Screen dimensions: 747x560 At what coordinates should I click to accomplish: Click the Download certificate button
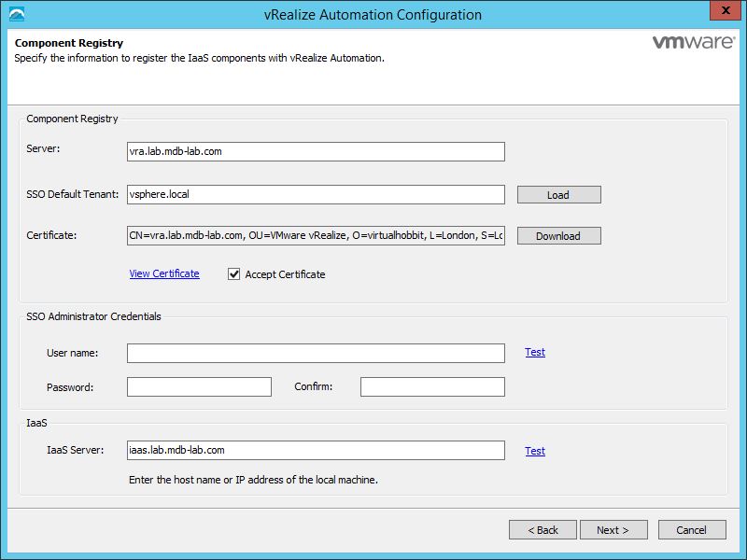click(x=558, y=236)
